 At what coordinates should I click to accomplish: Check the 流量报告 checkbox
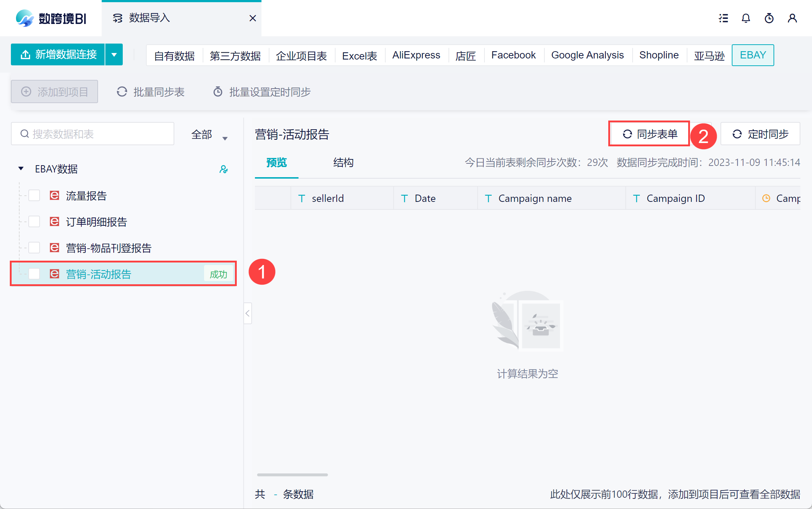pos(34,196)
